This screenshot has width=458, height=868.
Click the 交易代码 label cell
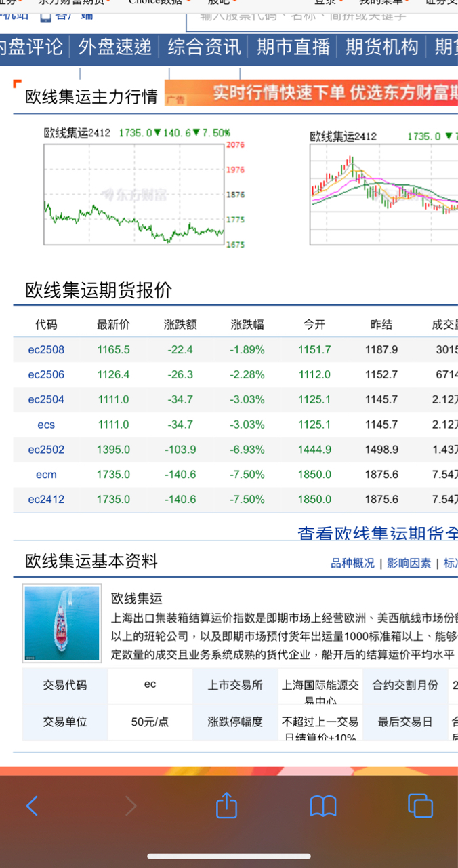coord(65,686)
